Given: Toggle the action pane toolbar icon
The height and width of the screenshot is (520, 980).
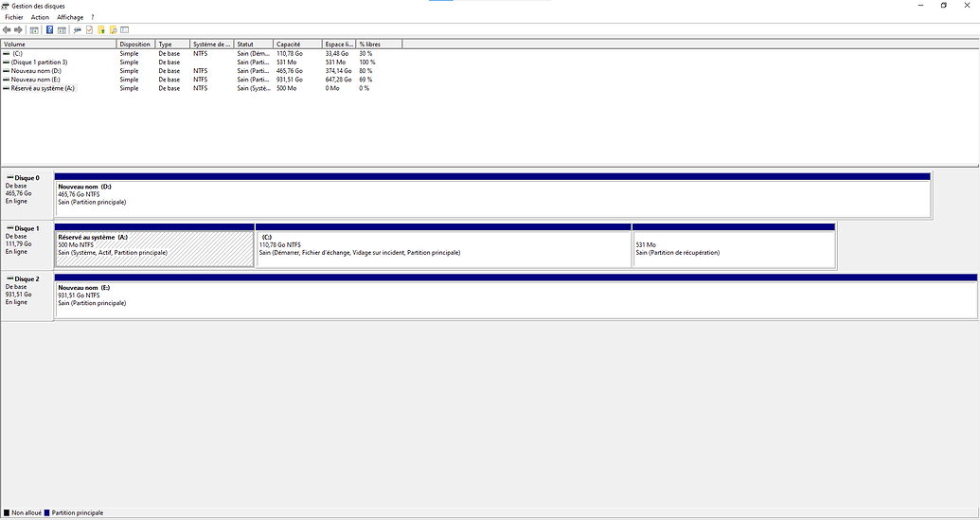Looking at the screenshot, I should coord(62,30).
